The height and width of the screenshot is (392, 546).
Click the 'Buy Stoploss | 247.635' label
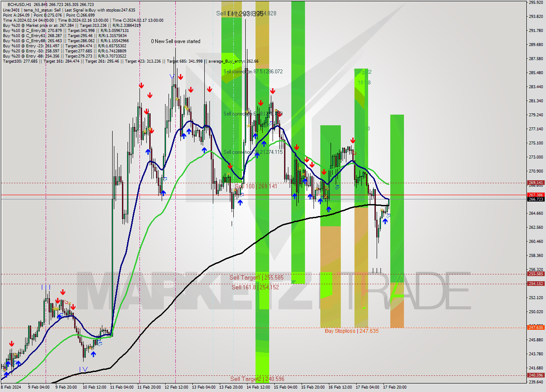tap(351, 331)
